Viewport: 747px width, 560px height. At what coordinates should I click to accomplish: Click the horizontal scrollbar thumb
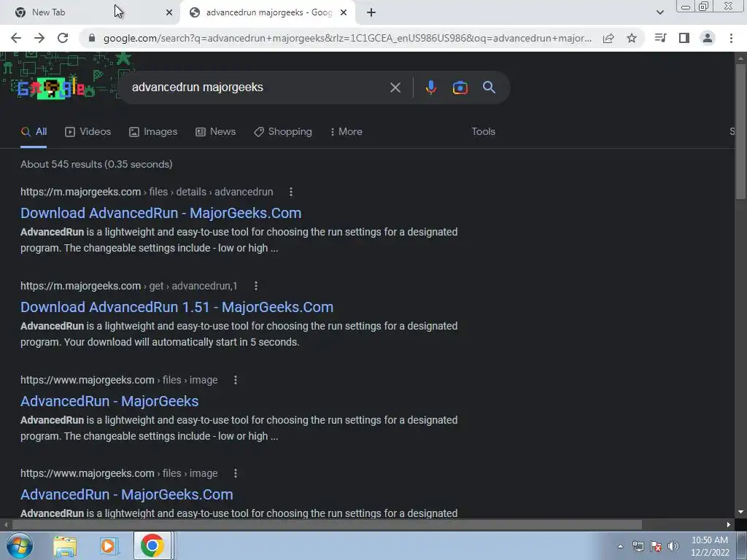point(327,525)
